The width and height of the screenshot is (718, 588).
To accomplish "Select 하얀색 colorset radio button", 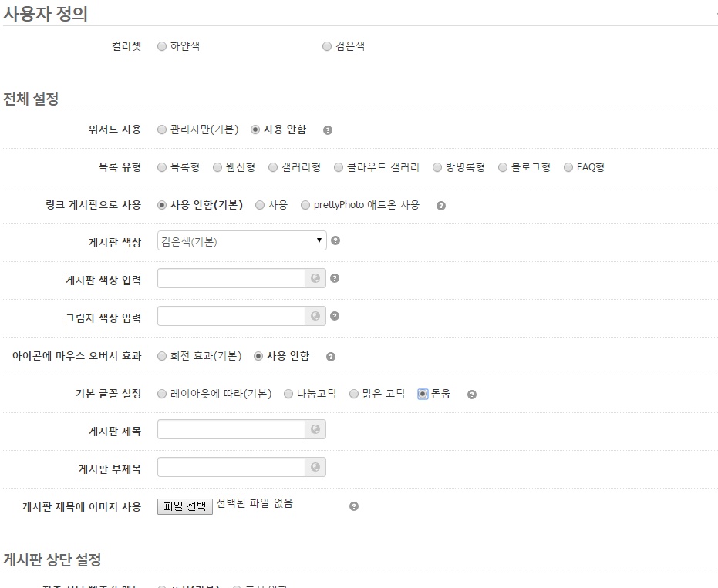I will pos(162,46).
